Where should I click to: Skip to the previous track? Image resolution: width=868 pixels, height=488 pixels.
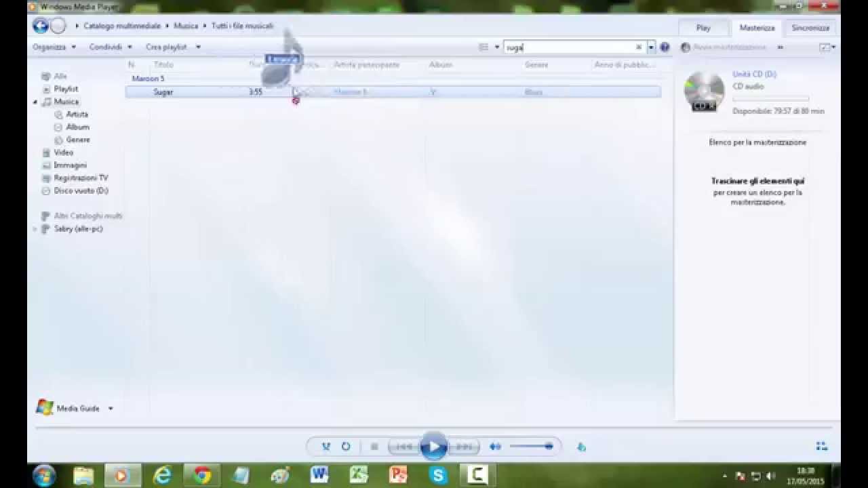(404, 447)
